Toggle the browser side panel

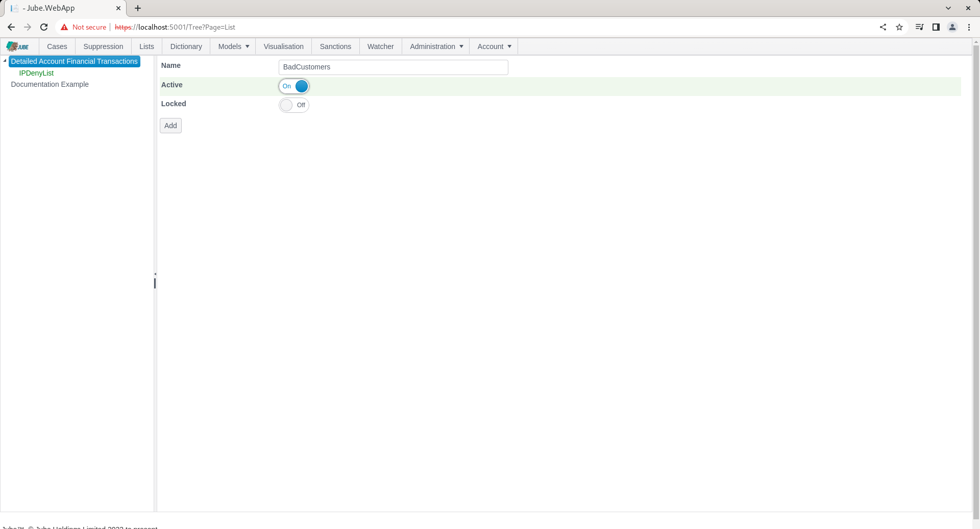[x=936, y=27]
